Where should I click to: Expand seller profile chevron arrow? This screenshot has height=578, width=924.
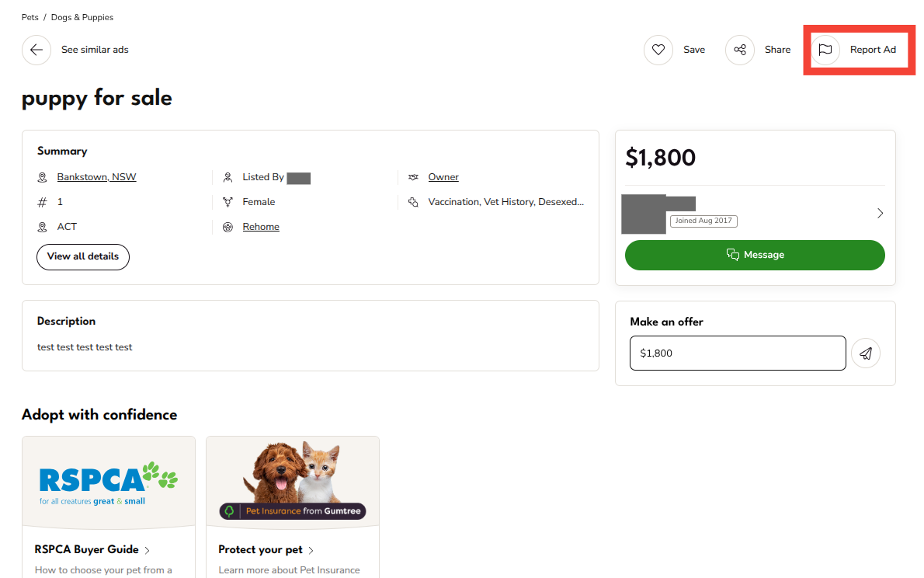880,213
